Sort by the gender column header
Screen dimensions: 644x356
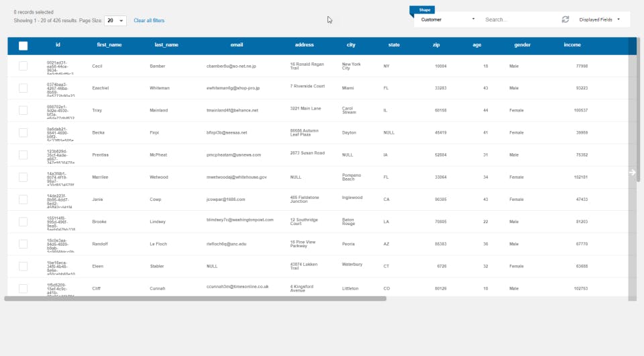tap(523, 45)
